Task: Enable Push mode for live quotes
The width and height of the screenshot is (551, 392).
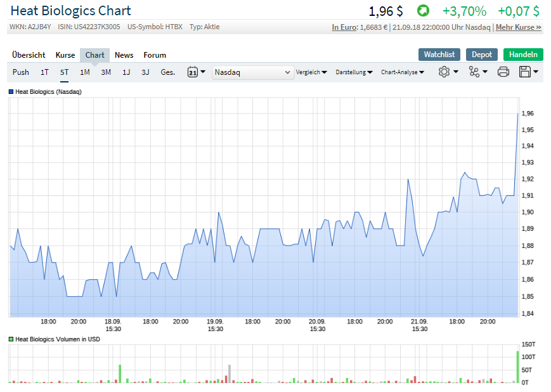Action: point(20,72)
